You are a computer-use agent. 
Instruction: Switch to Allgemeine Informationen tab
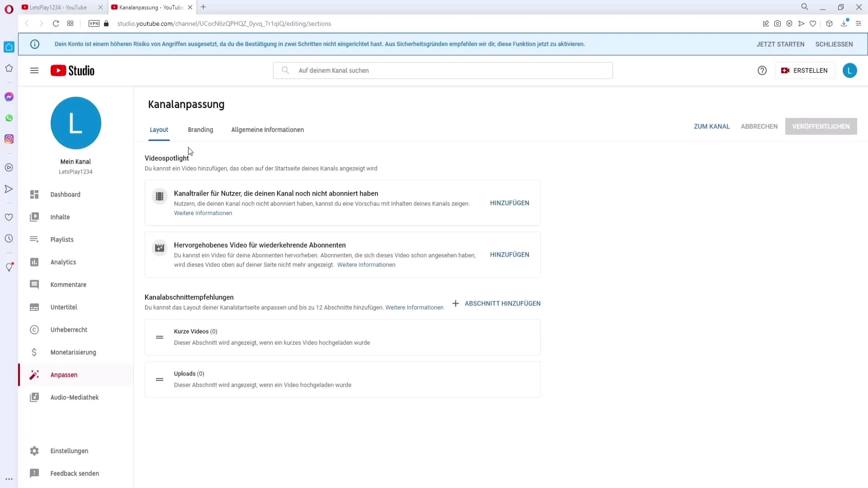[267, 129]
